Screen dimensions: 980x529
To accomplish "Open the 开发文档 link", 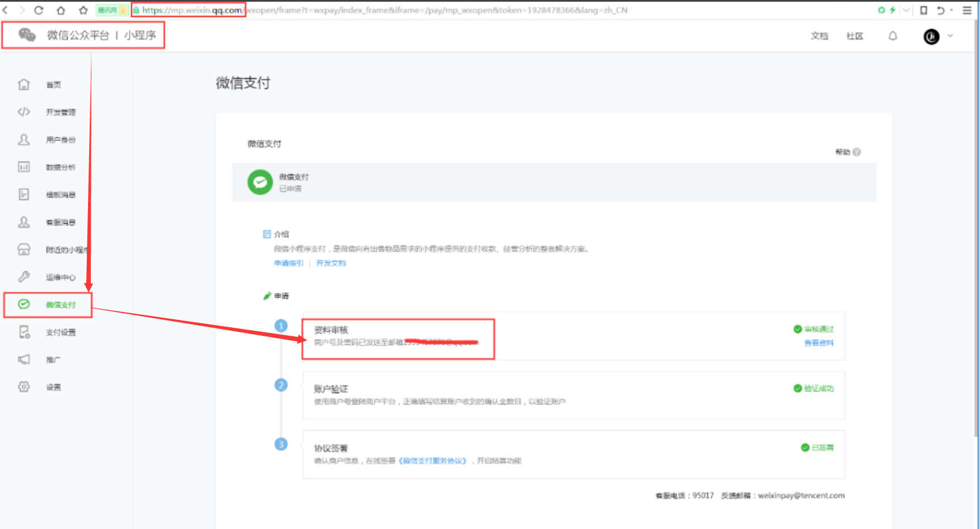I will 330,263.
